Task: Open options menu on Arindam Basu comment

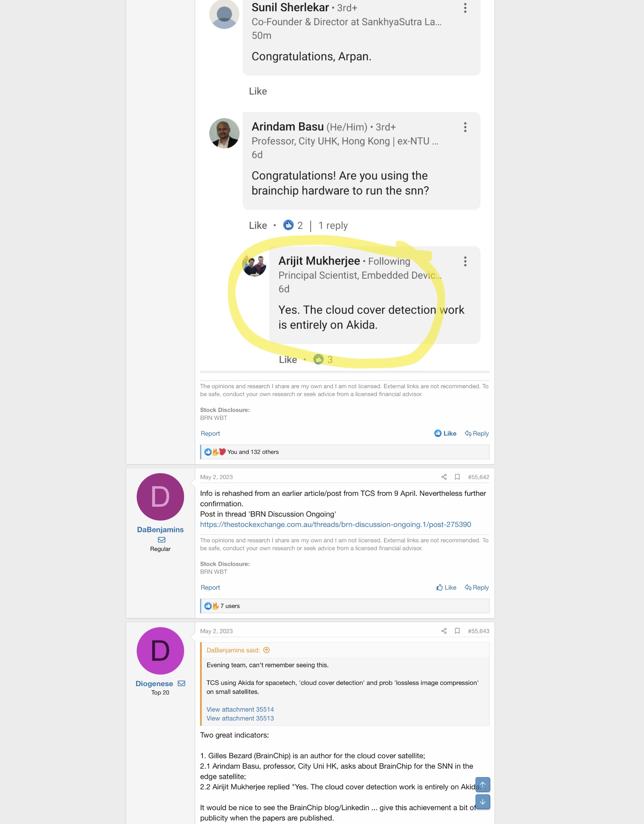Action: click(x=465, y=127)
